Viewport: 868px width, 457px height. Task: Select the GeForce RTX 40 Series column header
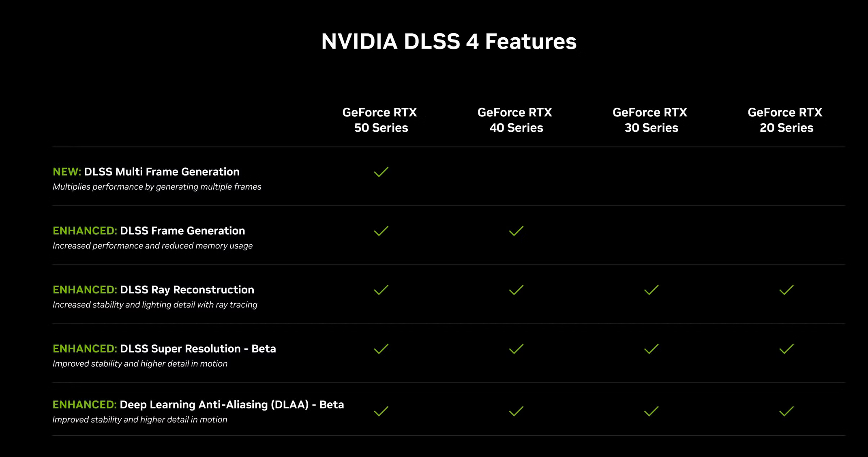(515, 120)
